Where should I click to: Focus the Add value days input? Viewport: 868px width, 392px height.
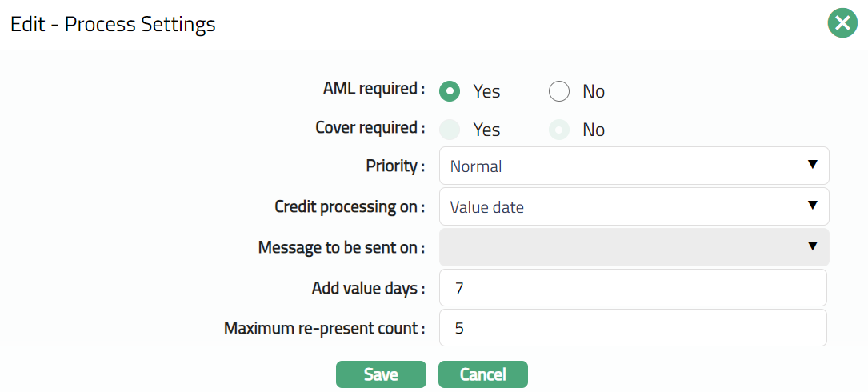click(x=633, y=288)
